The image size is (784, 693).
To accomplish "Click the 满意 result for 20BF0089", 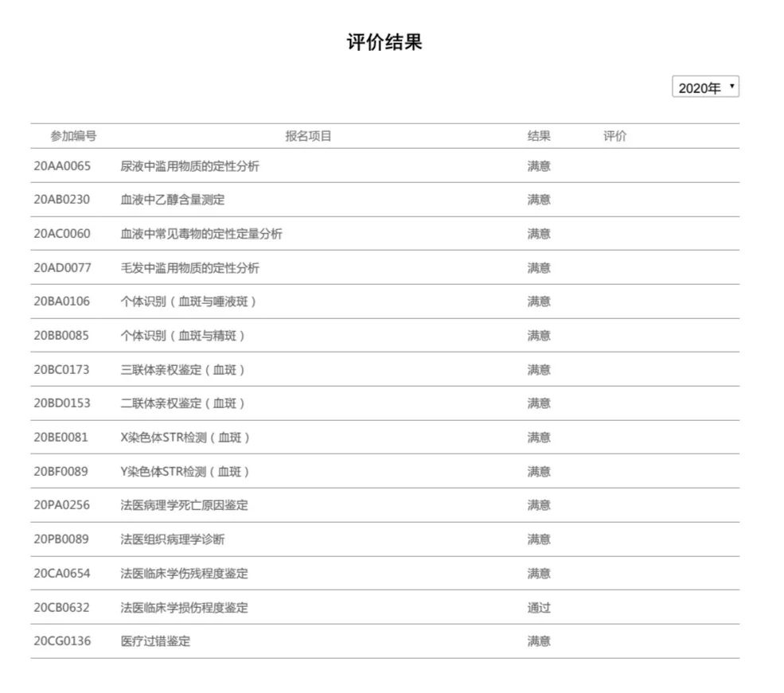I will [x=539, y=471].
